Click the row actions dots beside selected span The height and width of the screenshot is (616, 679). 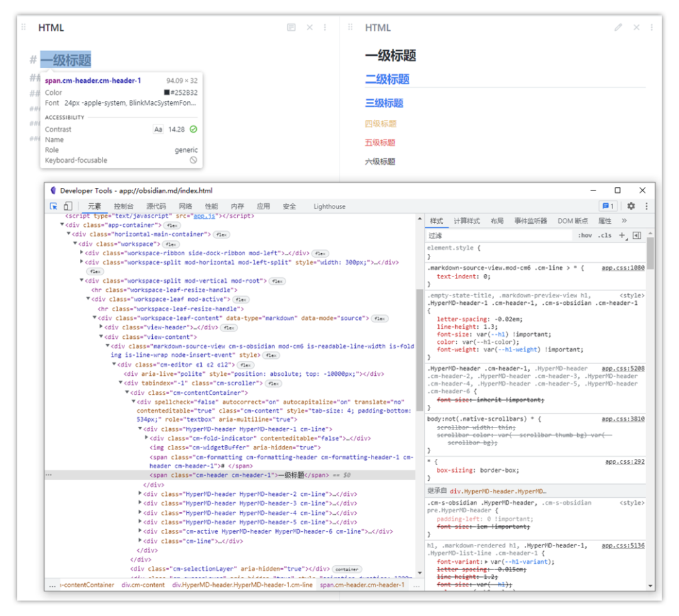click(x=49, y=475)
